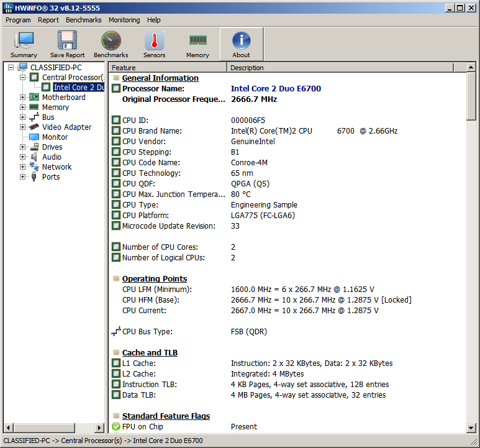Click the scroll-down arrow of details pane
This screenshot has width=480, height=448.
point(471,427)
